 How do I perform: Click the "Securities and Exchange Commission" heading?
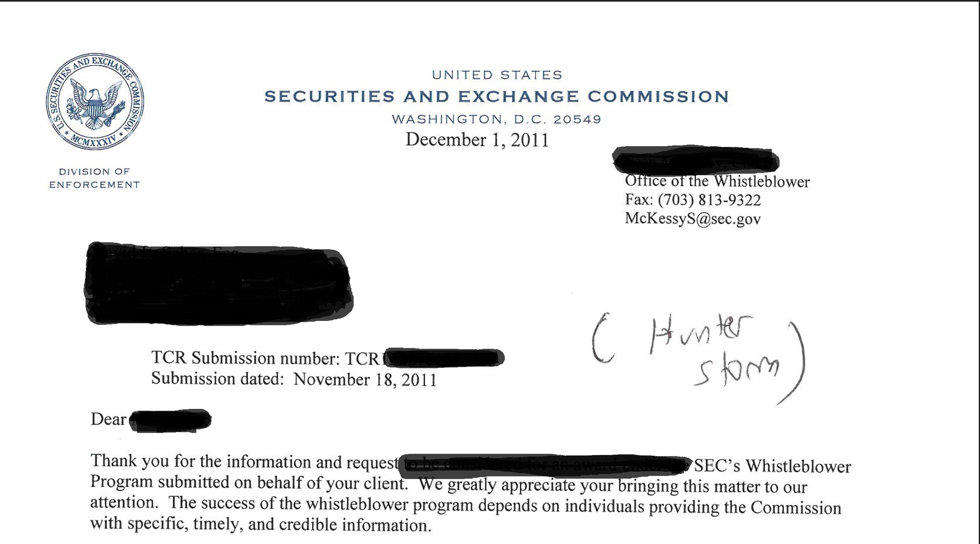[497, 97]
